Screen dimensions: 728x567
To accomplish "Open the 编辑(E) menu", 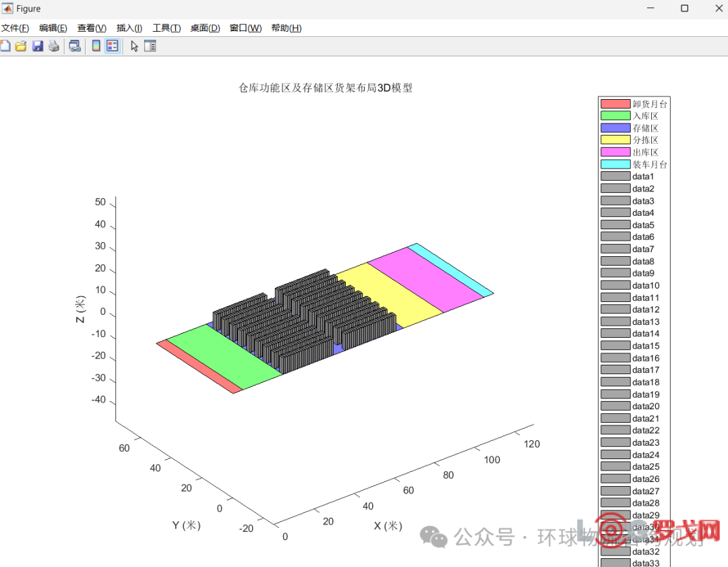I will click(53, 28).
